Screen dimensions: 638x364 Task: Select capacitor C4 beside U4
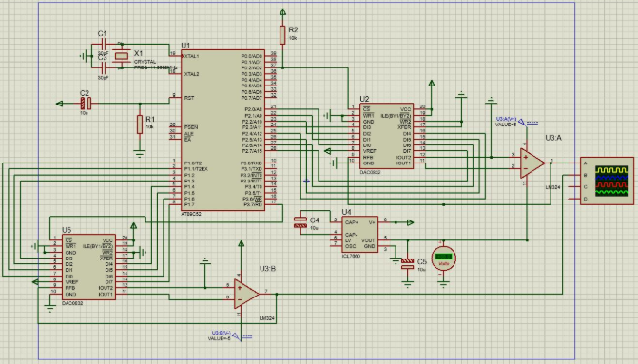[x=300, y=222]
